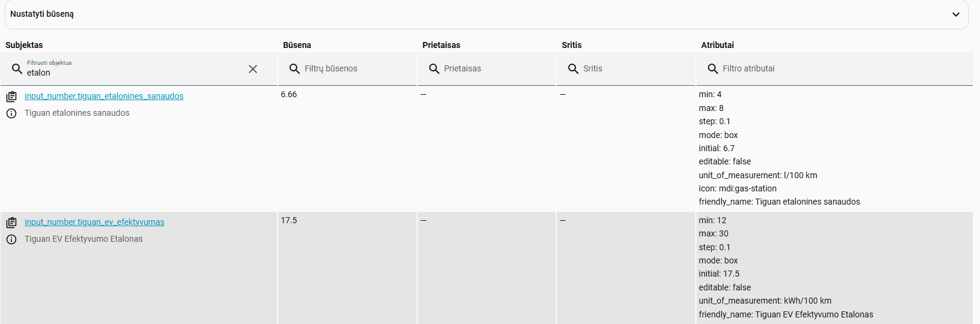Screen dimensions: 980x324
Task: Click the Filtrų būsenos search icon
Action: pyautogui.click(x=294, y=68)
